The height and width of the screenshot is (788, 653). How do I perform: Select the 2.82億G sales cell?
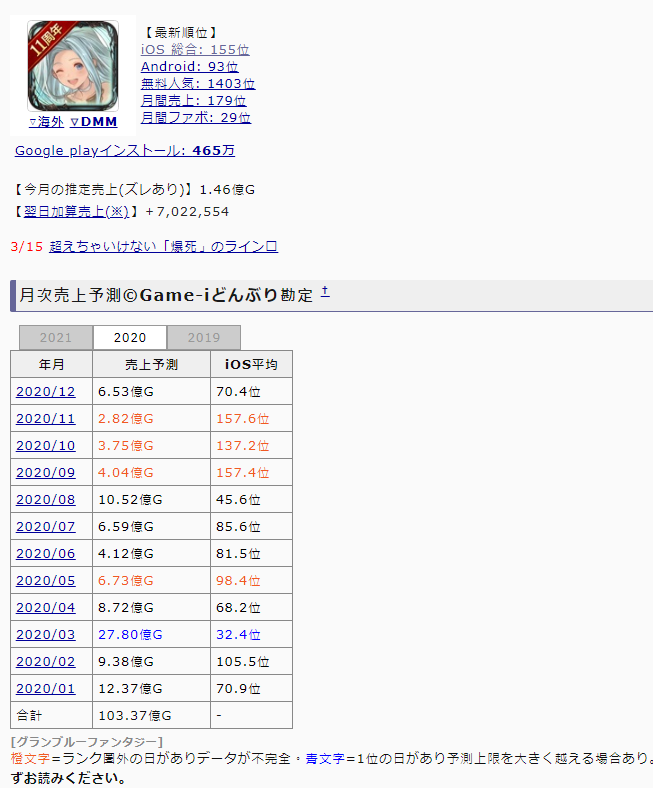(x=151, y=419)
